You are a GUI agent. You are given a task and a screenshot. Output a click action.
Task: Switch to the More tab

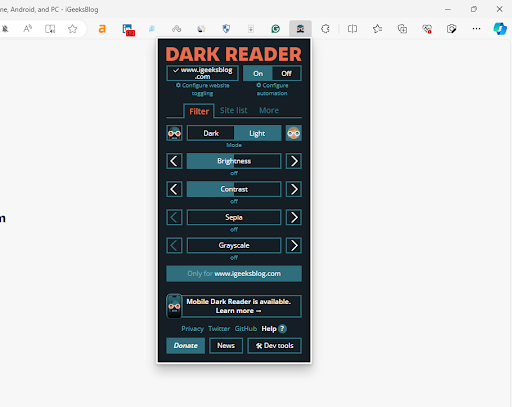[269, 110]
